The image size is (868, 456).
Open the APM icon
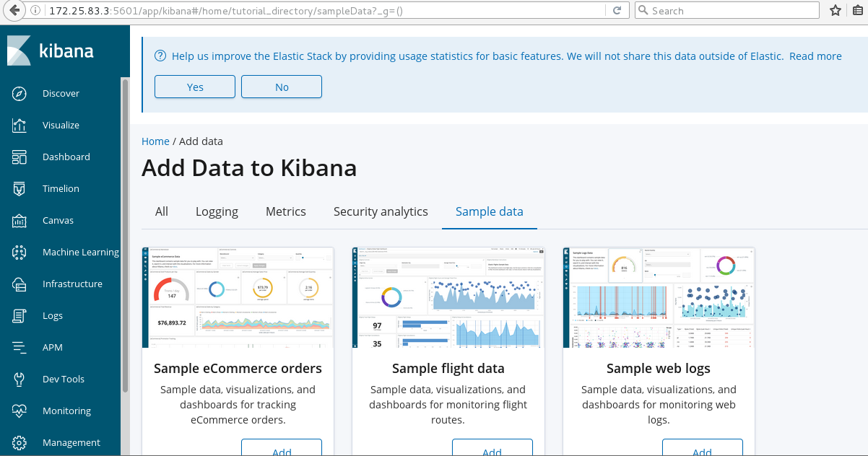tap(19, 348)
